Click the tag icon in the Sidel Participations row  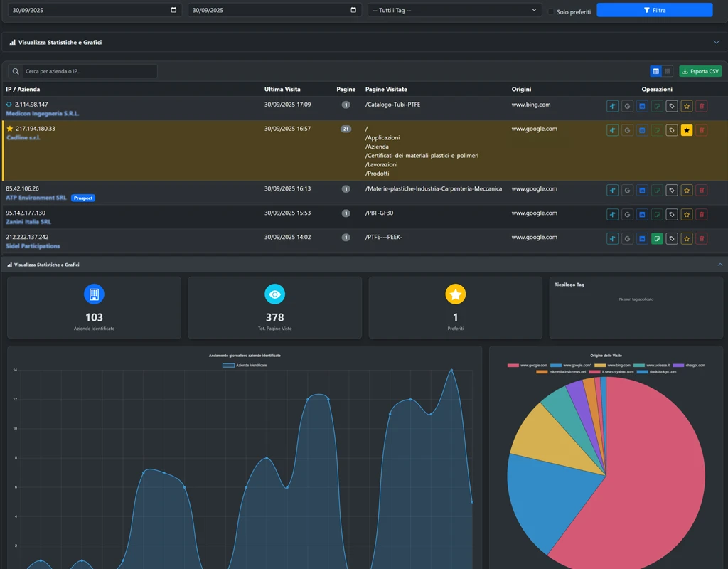pos(672,239)
